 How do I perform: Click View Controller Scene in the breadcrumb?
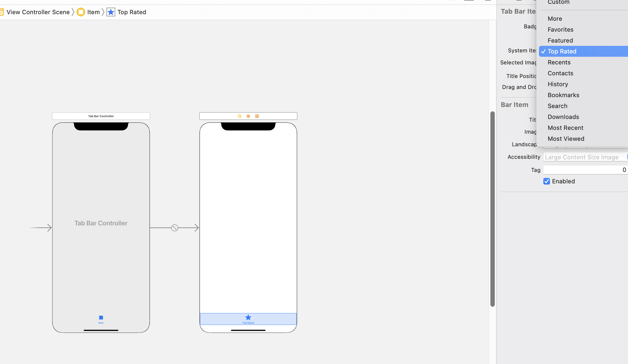(x=38, y=12)
